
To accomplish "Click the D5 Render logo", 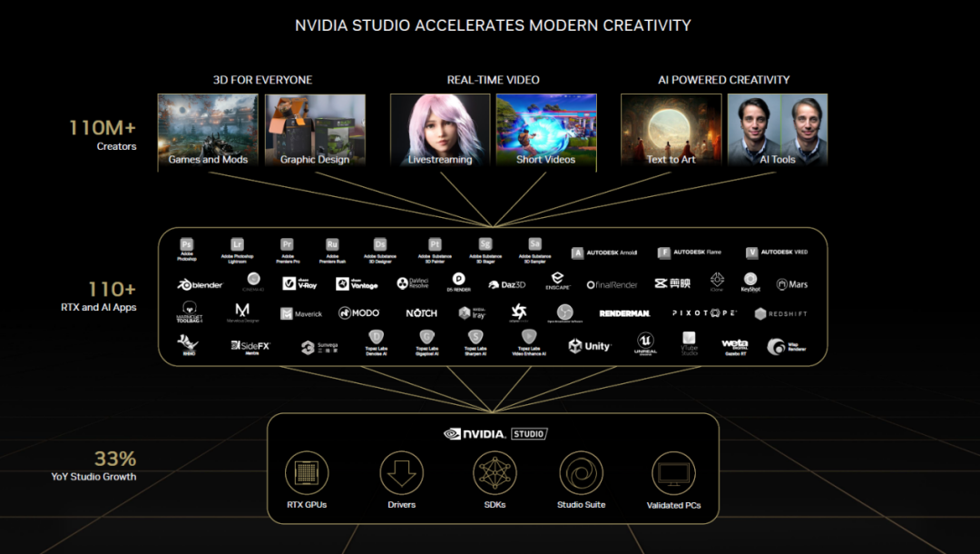I will pyautogui.click(x=458, y=282).
